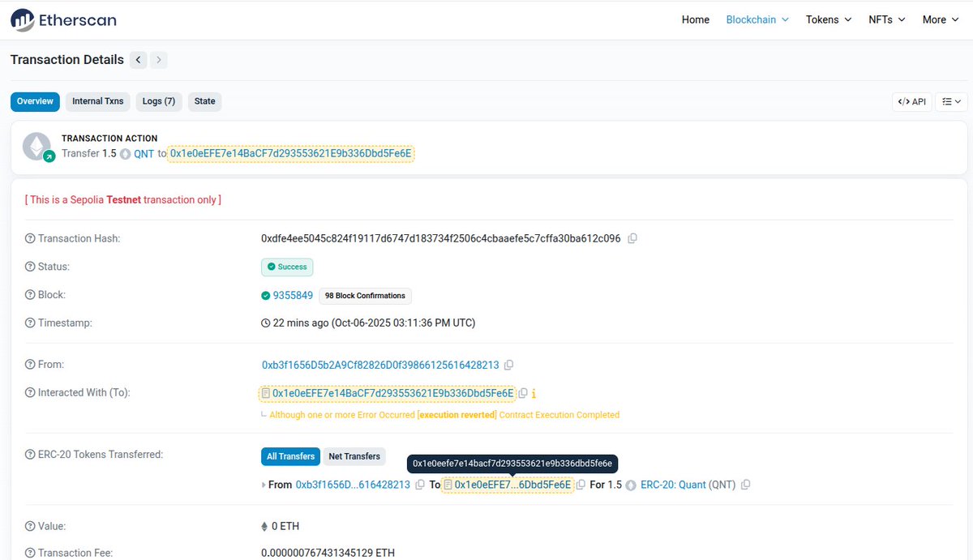Click help icon beside Value
973x560 pixels.
coord(30,526)
